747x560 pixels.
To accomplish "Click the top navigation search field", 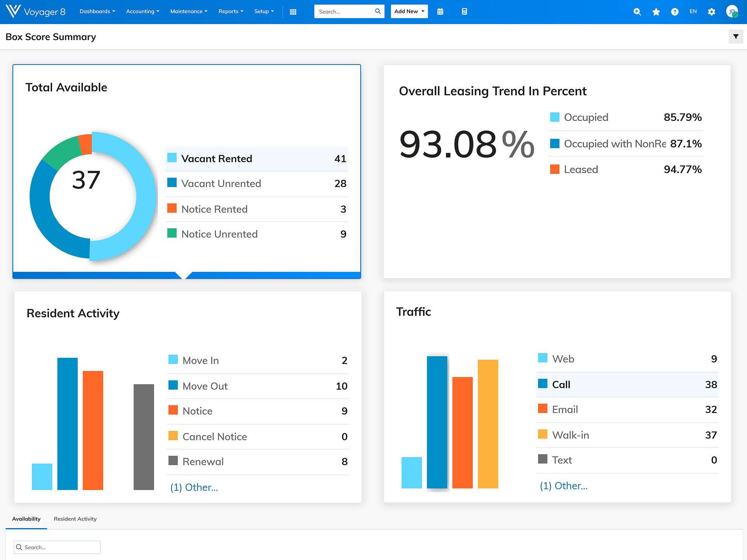I will pos(344,12).
